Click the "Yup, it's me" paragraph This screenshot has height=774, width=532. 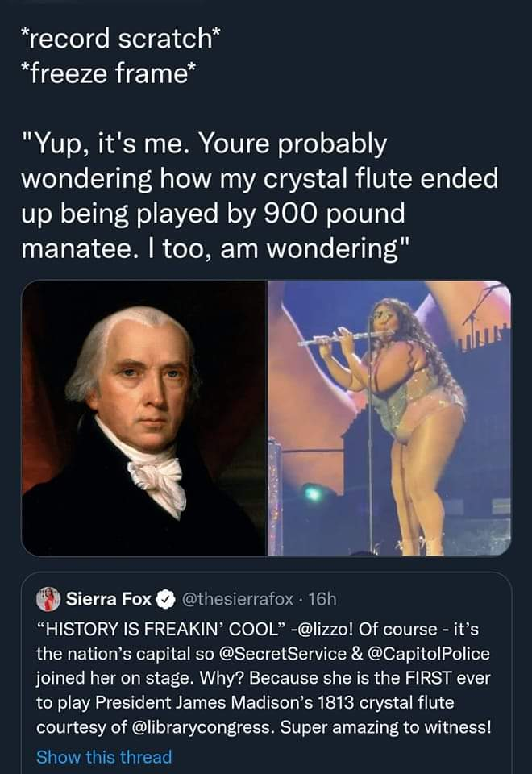tap(260, 196)
